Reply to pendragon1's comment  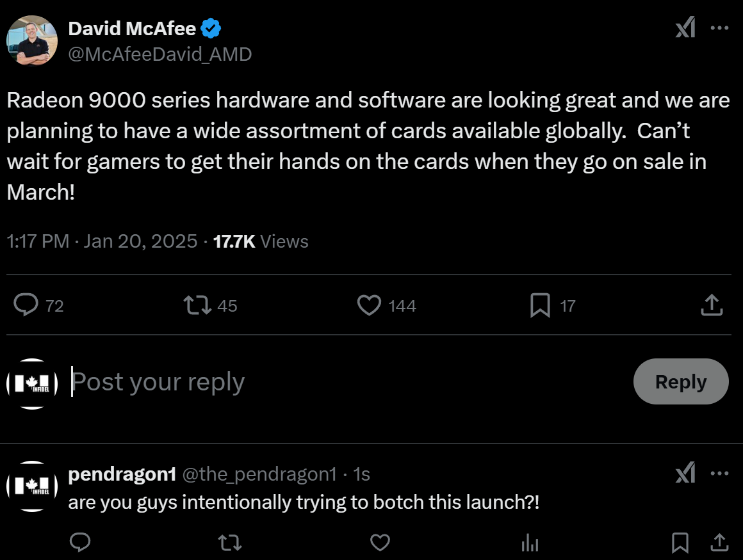tap(79, 543)
